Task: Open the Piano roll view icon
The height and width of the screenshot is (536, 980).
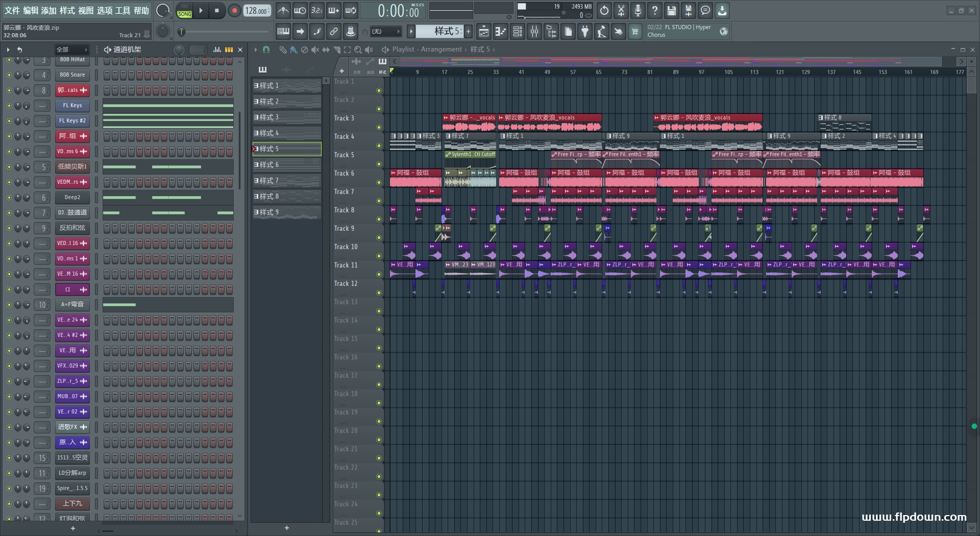Action: pos(501,32)
